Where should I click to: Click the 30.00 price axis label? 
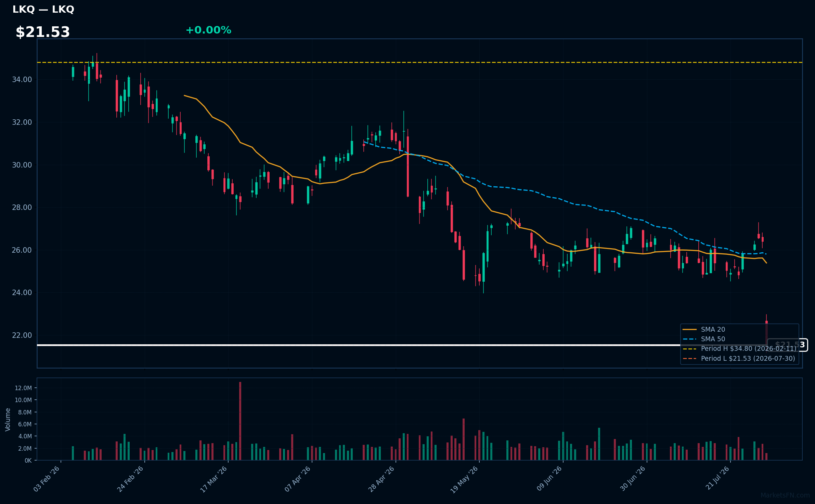pyautogui.click(x=22, y=165)
